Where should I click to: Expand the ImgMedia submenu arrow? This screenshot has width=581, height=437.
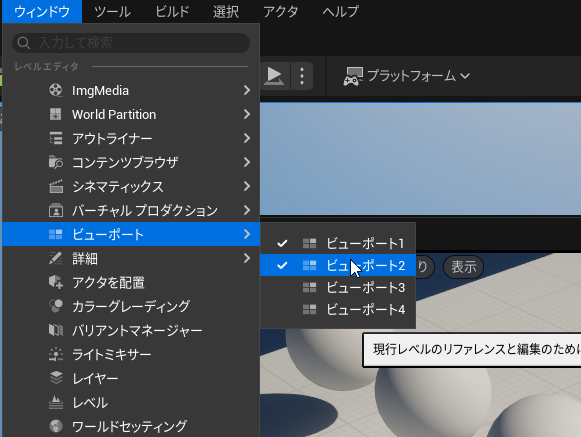coord(247,90)
